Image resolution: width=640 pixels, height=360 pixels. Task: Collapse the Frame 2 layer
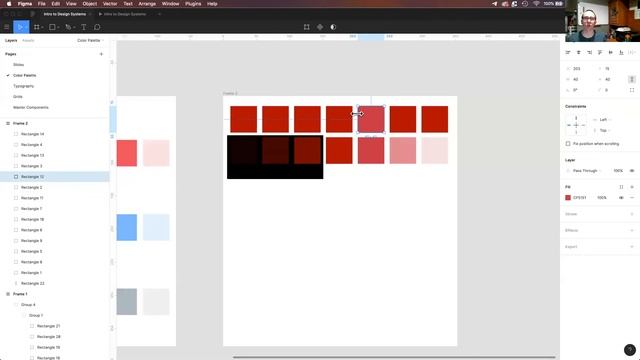coord(7,123)
